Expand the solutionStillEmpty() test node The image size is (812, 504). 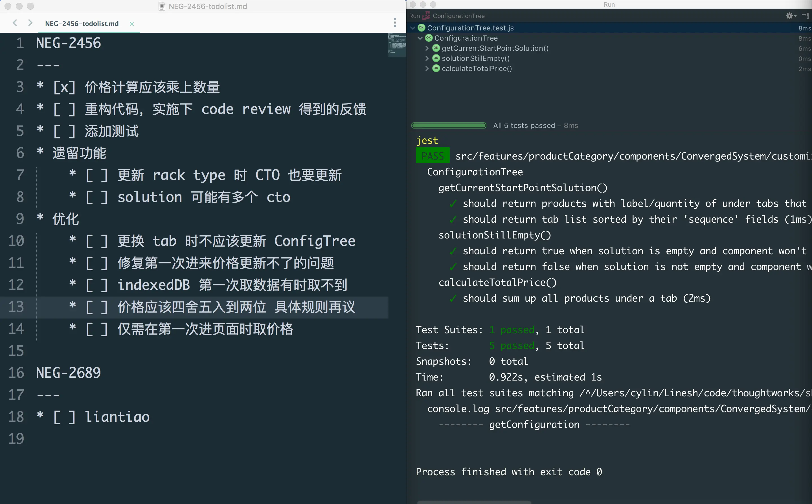[x=427, y=58]
